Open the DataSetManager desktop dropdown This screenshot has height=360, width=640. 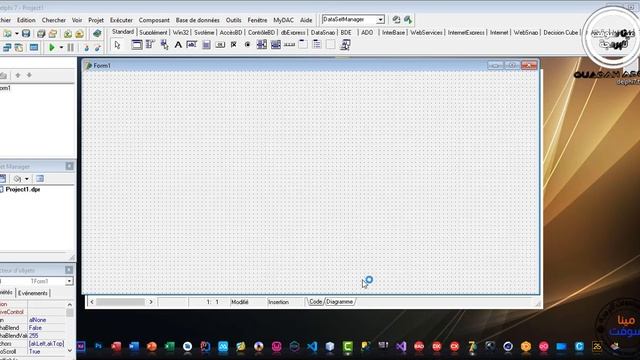(380, 20)
